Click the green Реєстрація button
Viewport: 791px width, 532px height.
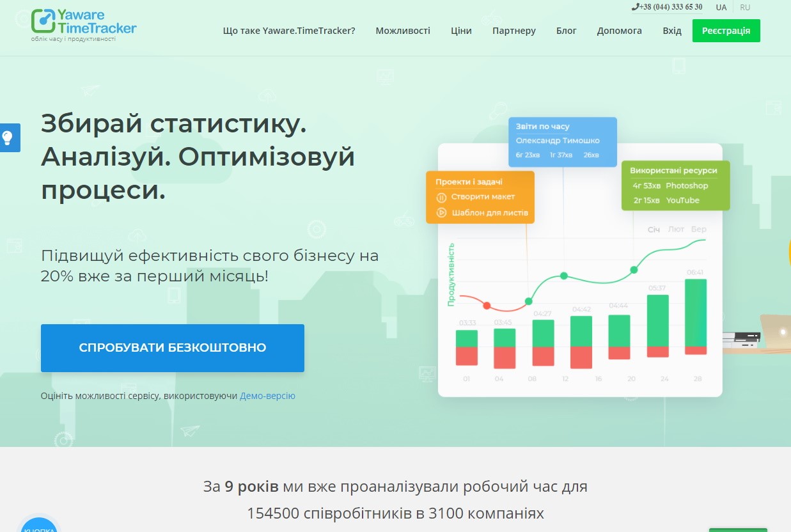pos(726,31)
